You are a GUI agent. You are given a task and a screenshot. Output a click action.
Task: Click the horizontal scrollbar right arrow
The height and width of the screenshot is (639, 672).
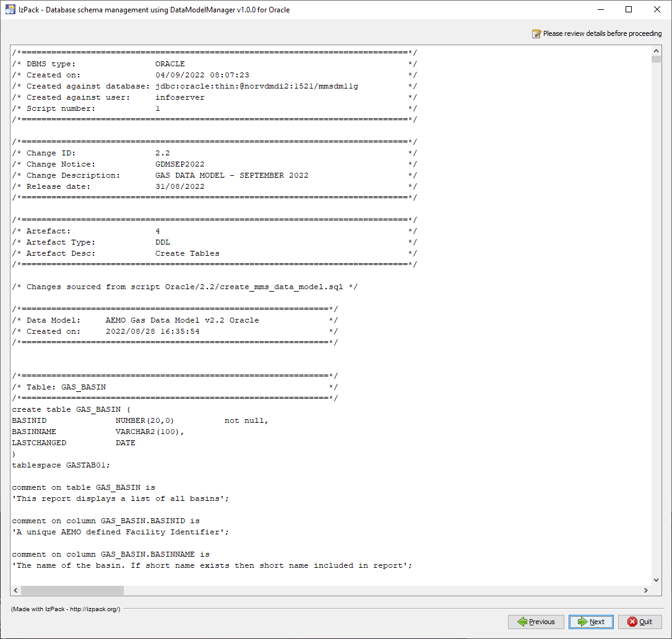(x=646, y=591)
